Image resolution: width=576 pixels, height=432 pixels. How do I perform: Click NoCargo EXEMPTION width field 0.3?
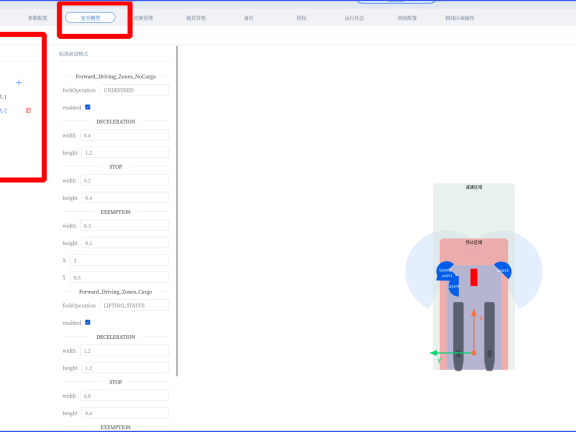(x=125, y=226)
